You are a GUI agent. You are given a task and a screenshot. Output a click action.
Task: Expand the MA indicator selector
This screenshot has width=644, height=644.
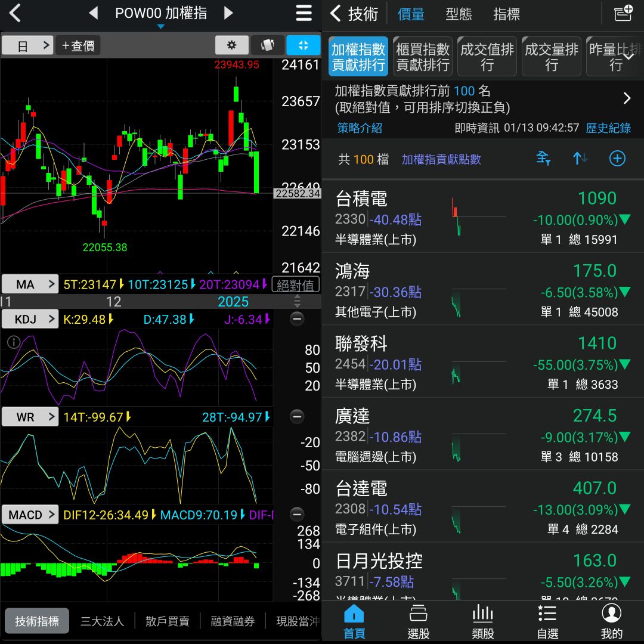point(30,284)
